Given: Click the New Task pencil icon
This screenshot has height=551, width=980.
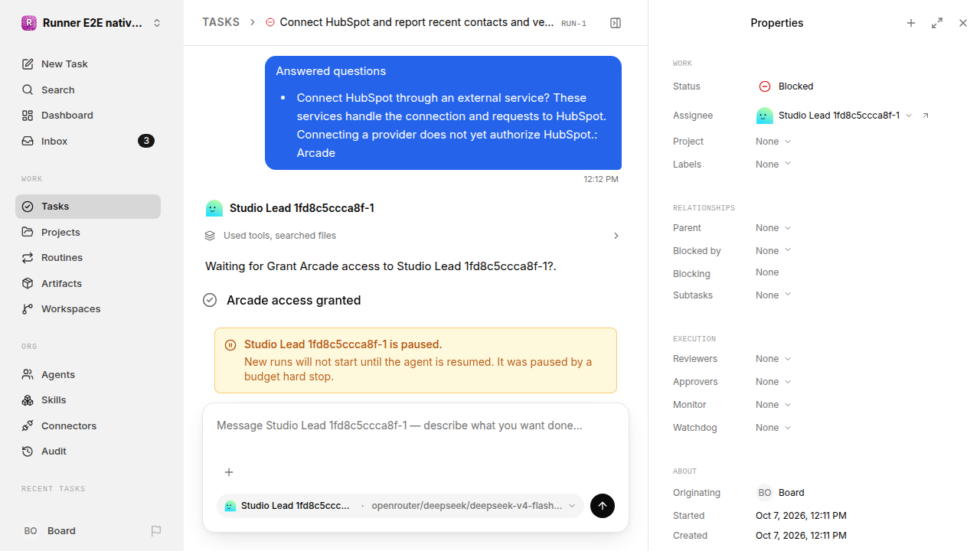Looking at the screenshot, I should (x=28, y=64).
